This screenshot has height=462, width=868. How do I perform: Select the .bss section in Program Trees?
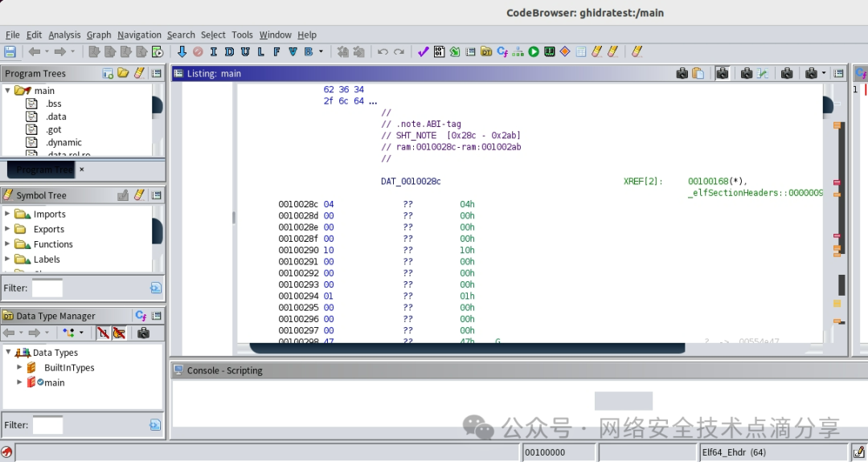[53, 104]
